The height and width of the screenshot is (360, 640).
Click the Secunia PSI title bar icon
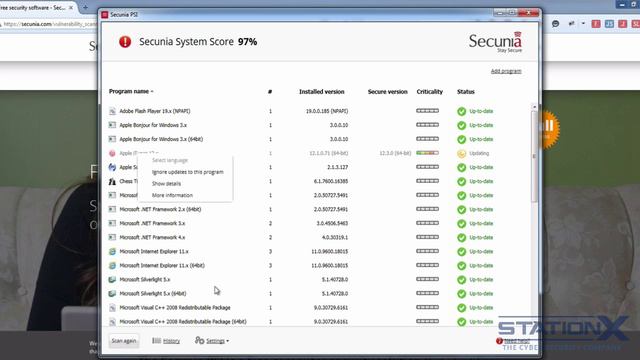[x=105, y=15]
